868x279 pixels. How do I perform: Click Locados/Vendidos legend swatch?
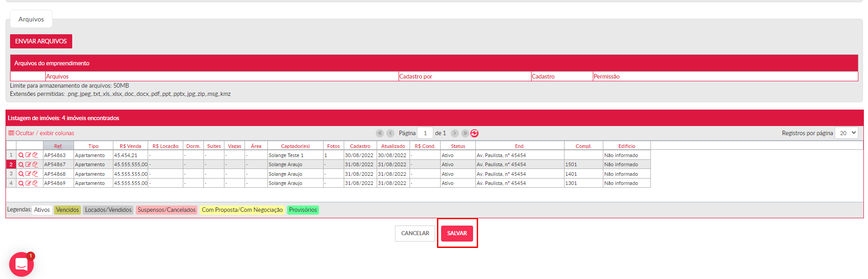(x=108, y=210)
